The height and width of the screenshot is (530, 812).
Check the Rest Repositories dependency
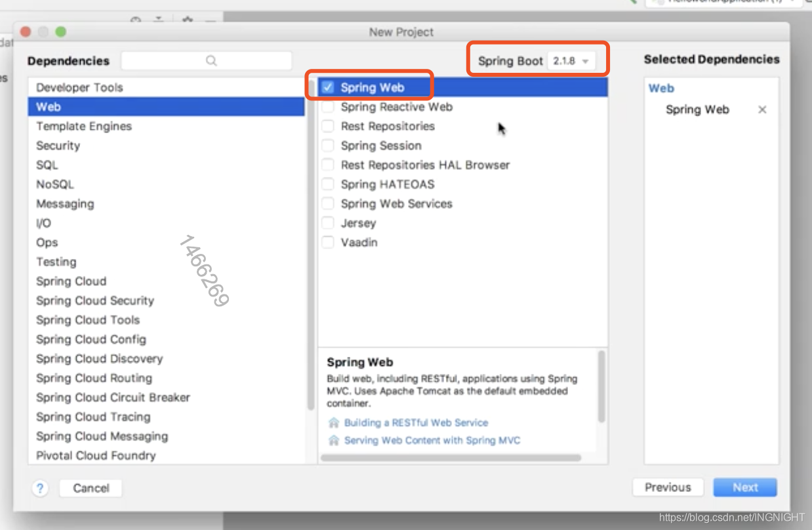coord(328,126)
